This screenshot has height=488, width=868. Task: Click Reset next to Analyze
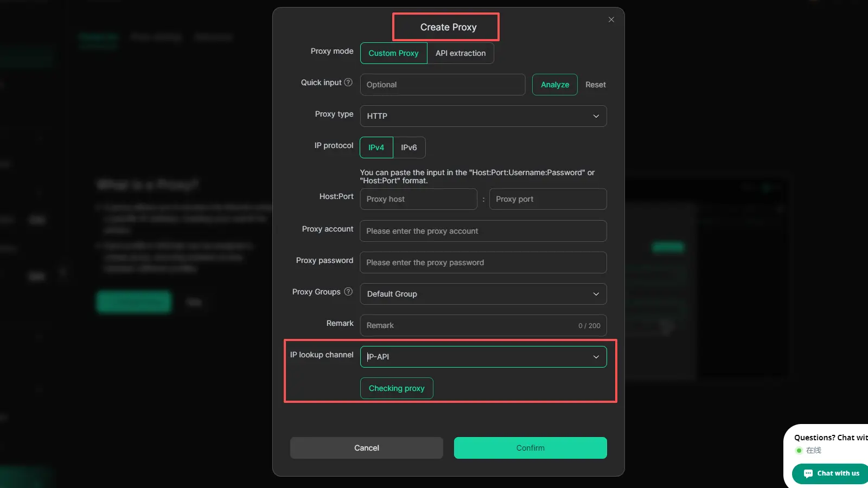595,85
